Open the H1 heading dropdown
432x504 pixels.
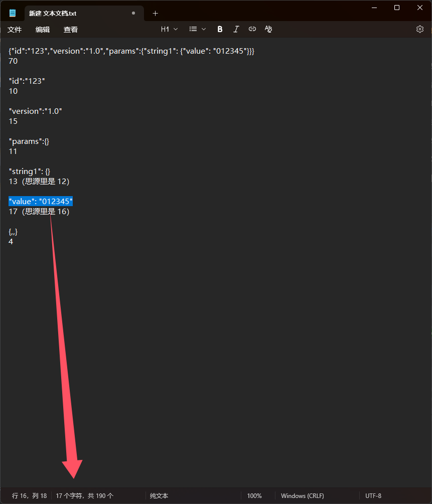tap(169, 29)
